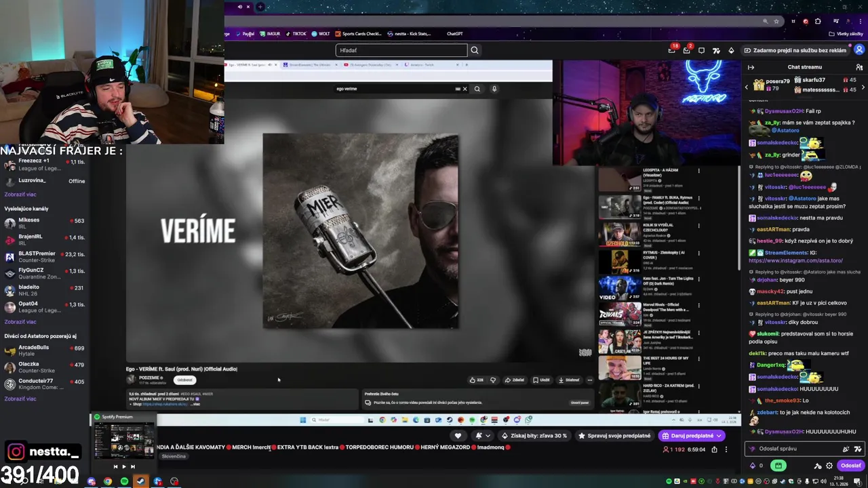The height and width of the screenshot is (488, 868).
Task: Open the BLASTPremier channel in sidebar
Action: tap(45, 256)
